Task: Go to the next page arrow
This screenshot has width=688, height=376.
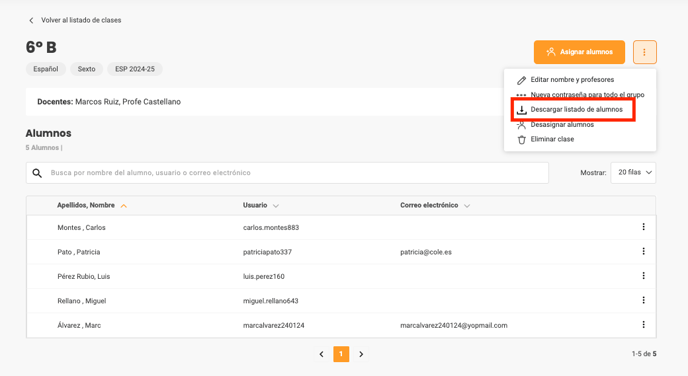Action: [x=361, y=354]
